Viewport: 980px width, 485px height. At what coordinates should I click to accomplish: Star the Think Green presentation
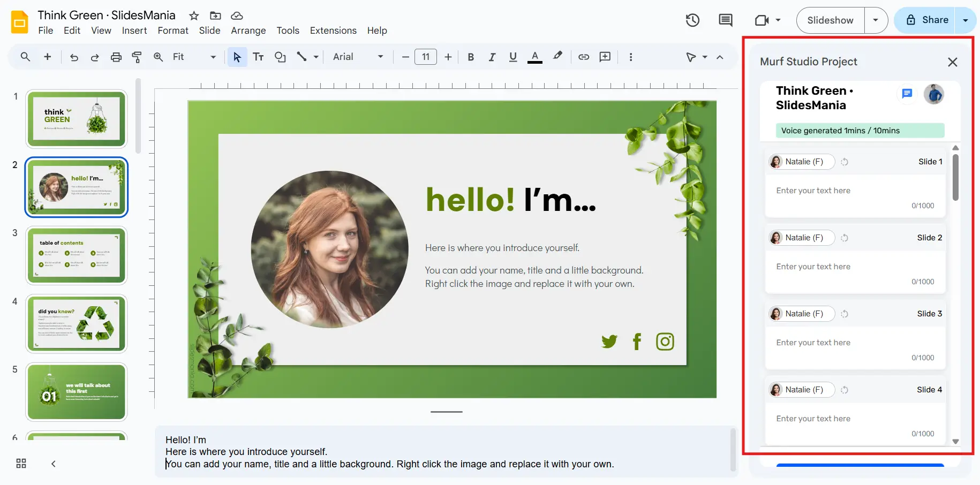pos(194,16)
